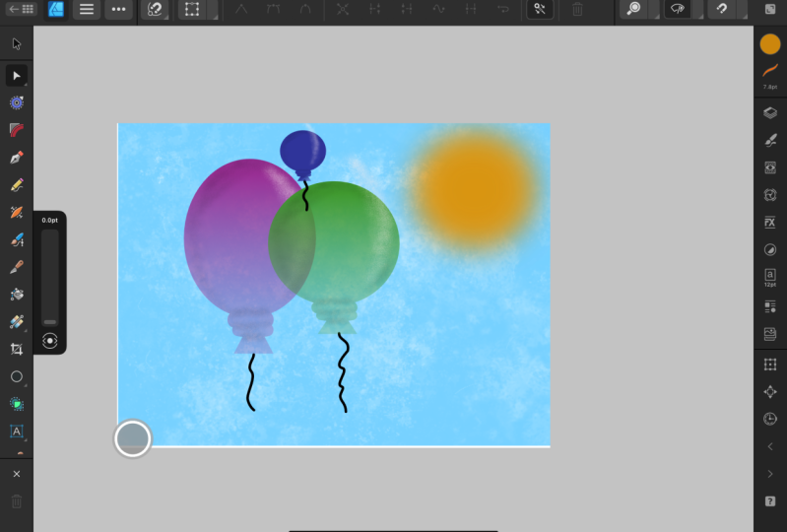
Task: Select the Pencil tool
Action: (x=17, y=185)
